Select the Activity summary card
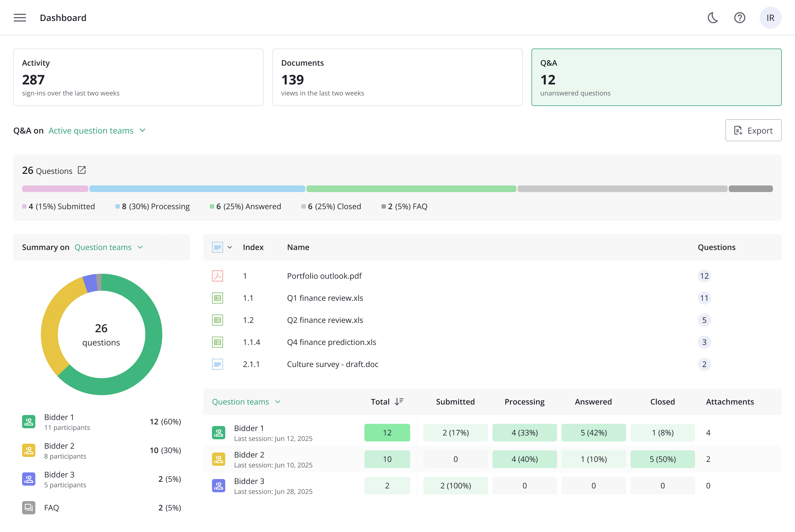The image size is (795, 532). pos(138,77)
